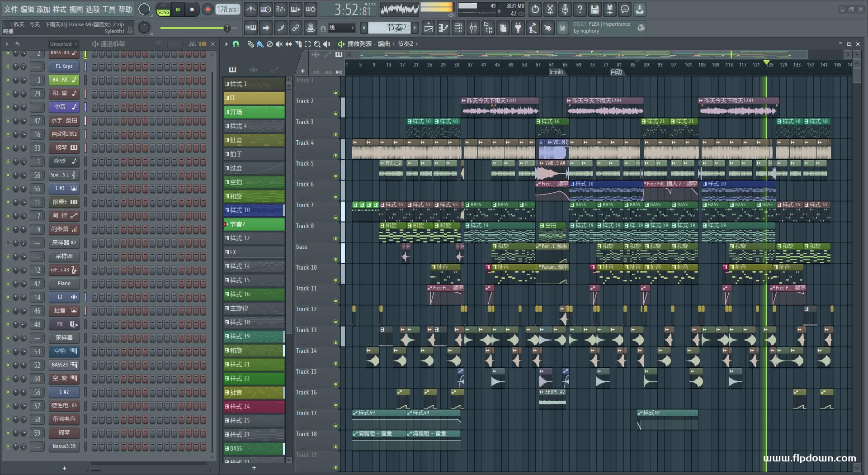The width and height of the screenshot is (868, 475).
Task: Add new pattern with plus beside 节奏2
Action: tap(415, 28)
